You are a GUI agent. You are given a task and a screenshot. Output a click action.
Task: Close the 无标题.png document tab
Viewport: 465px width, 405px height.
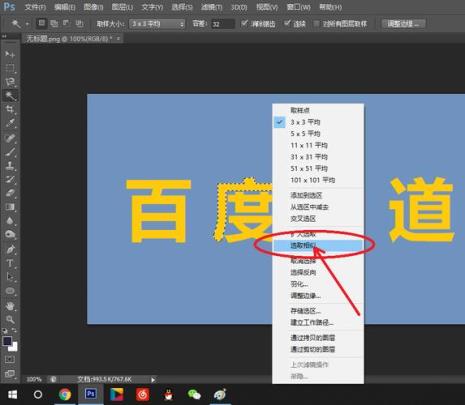pos(118,39)
